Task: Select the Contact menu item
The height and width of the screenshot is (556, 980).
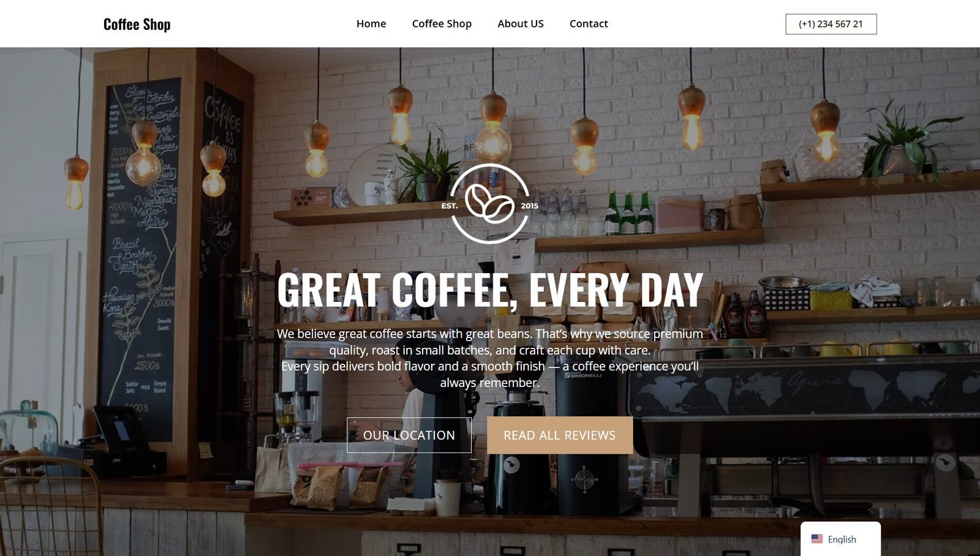Action: [x=589, y=24]
